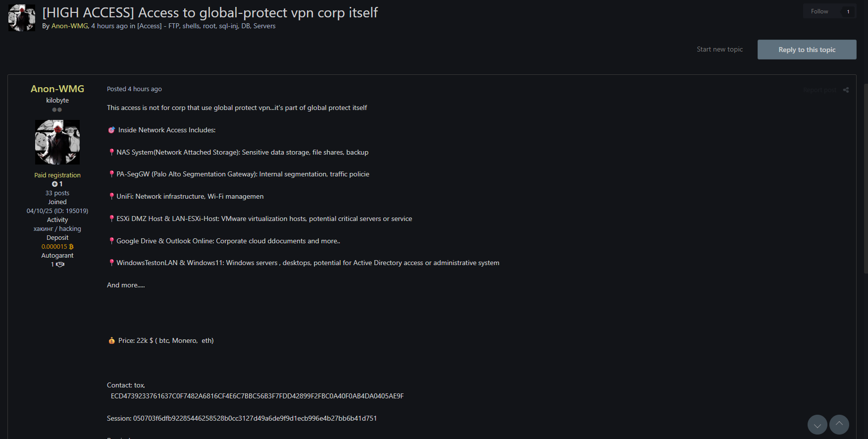Click the scroll-to-top arrow circle
Image resolution: width=868 pixels, height=439 pixels.
click(840, 425)
